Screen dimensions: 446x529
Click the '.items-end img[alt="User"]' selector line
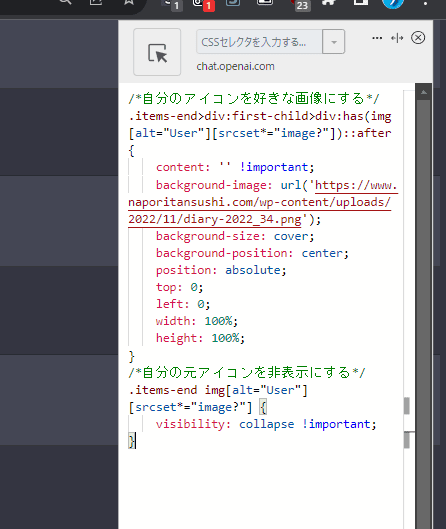point(218,390)
